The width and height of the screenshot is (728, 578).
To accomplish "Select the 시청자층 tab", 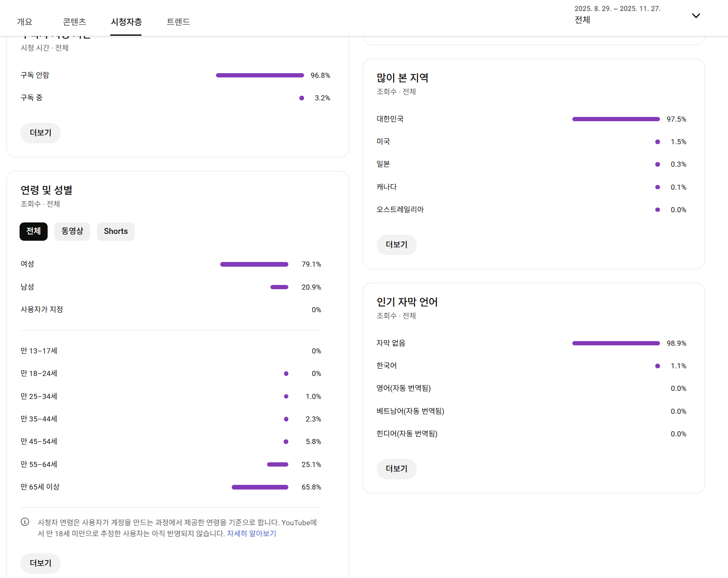I will coord(126,22).
